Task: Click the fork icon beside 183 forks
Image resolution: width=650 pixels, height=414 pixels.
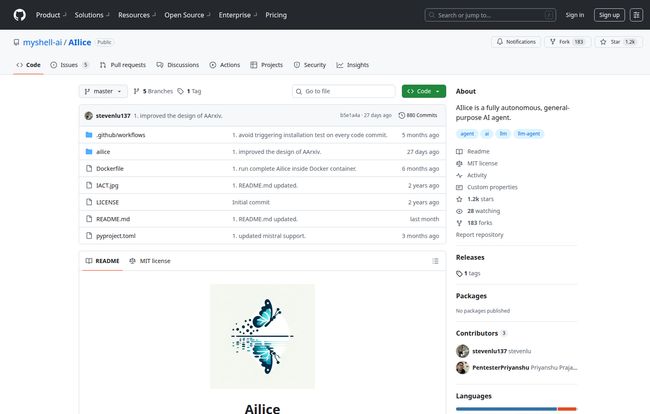Action: (x=459, y=223)
